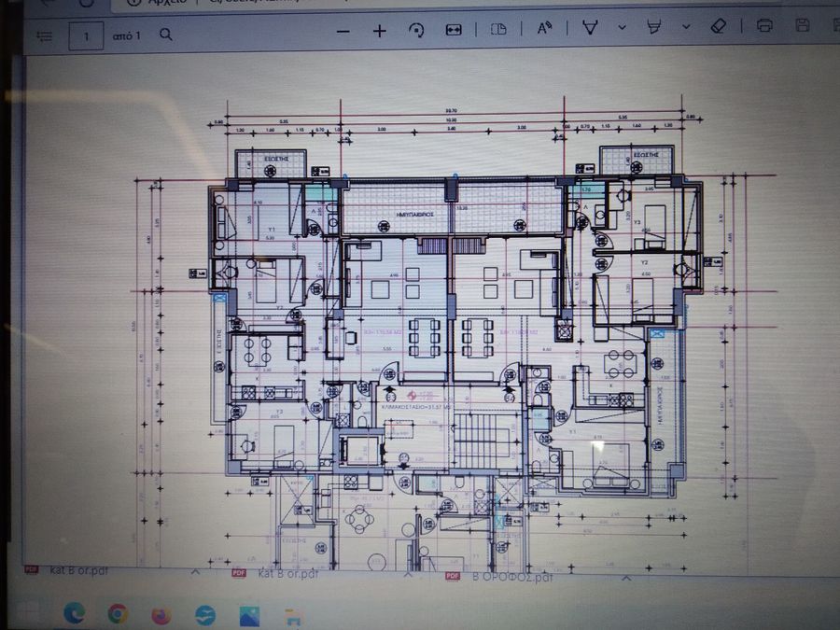Open the search magnifier in the PDF toolbar
This screenshot has height=630, width=840.
(x=166, y=35)
